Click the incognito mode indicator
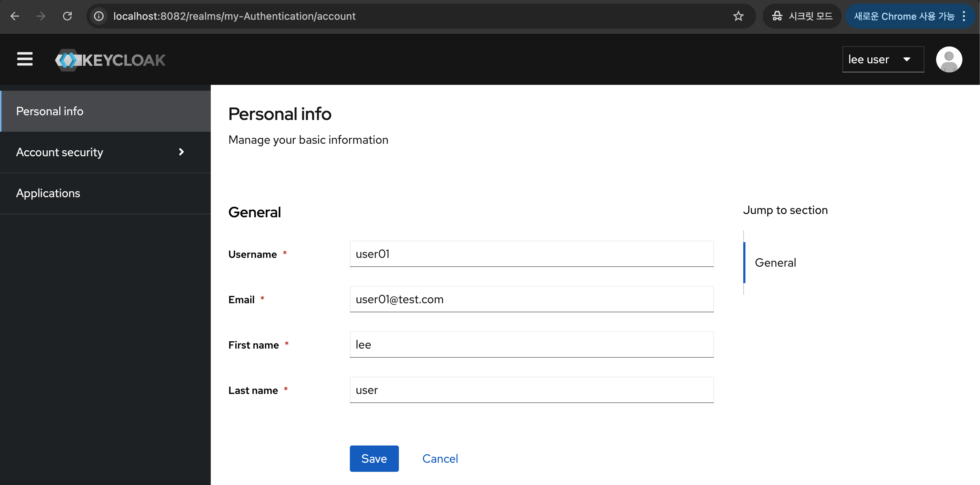Image resolution: width=980 pixels, height=485 pixels. click(x=802, y=16)
